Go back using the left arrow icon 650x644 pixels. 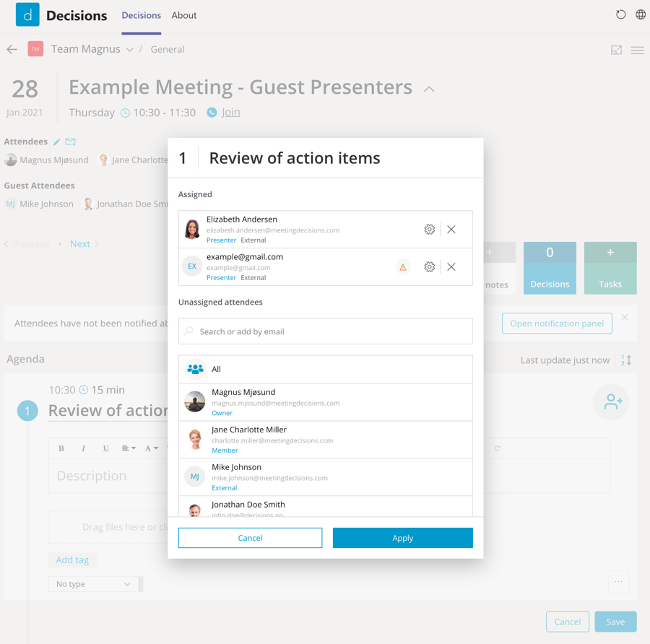click(x=12, y=49)
